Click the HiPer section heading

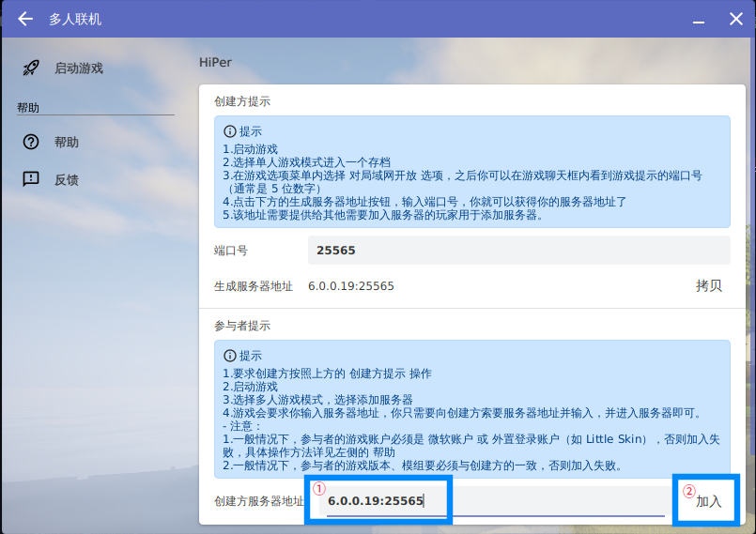pos(215,62)
